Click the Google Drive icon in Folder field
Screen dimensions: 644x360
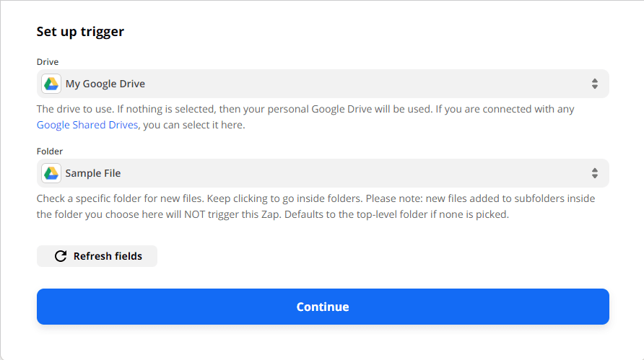click(51, 173)
